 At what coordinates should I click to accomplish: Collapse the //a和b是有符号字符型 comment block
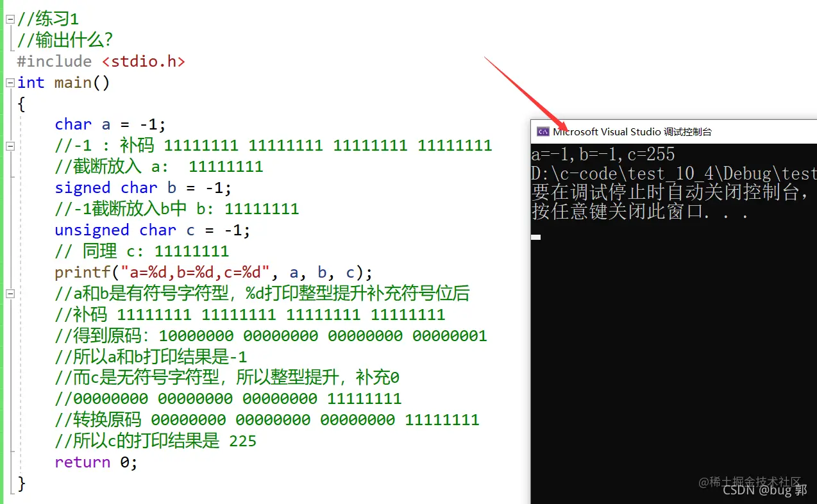tap(10, 294)
